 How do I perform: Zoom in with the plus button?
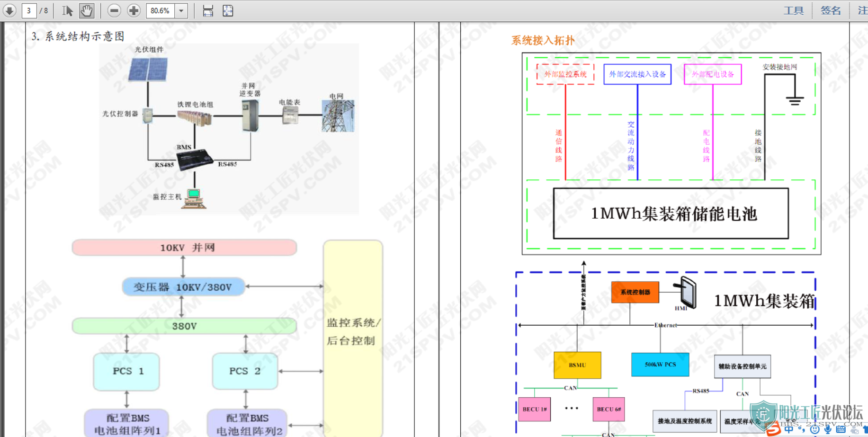tap(134, 10)
